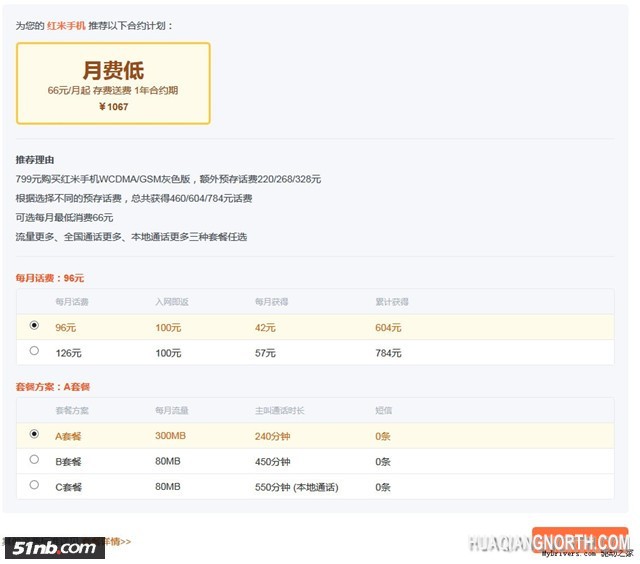Click the 240分钟 call duration cell
This screenshot has width=640, height=564.
[x=273, y=436]
